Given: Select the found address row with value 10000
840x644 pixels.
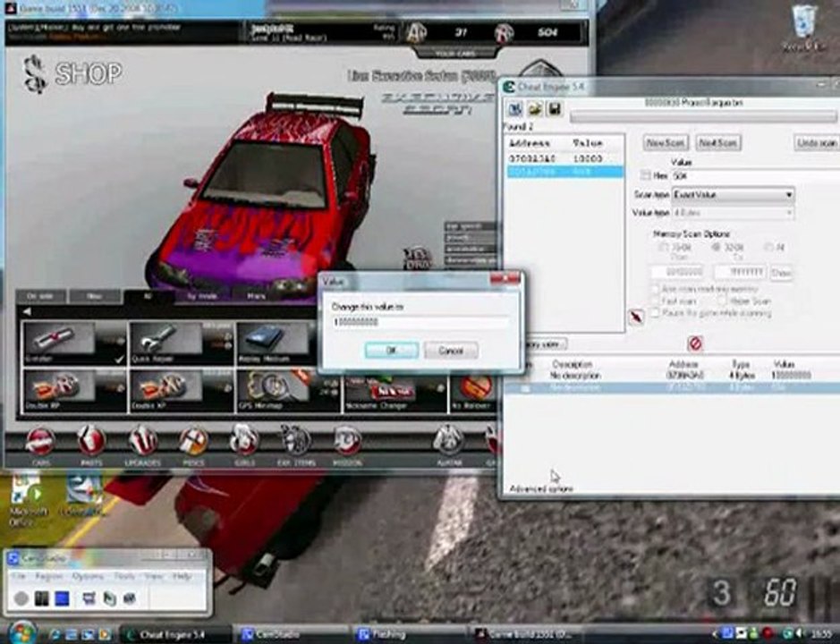Looking at the screenshot, I should point(564,158).
